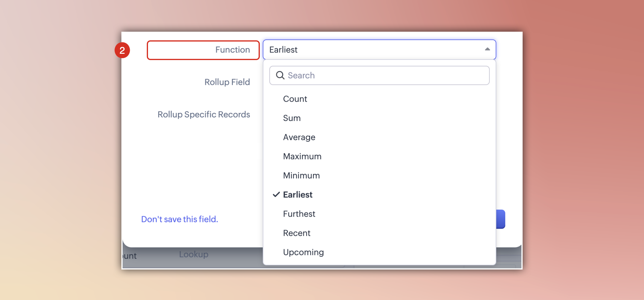Pick Average in the dropdown list
The image size is (644, 300).
(x=299, y=137)
